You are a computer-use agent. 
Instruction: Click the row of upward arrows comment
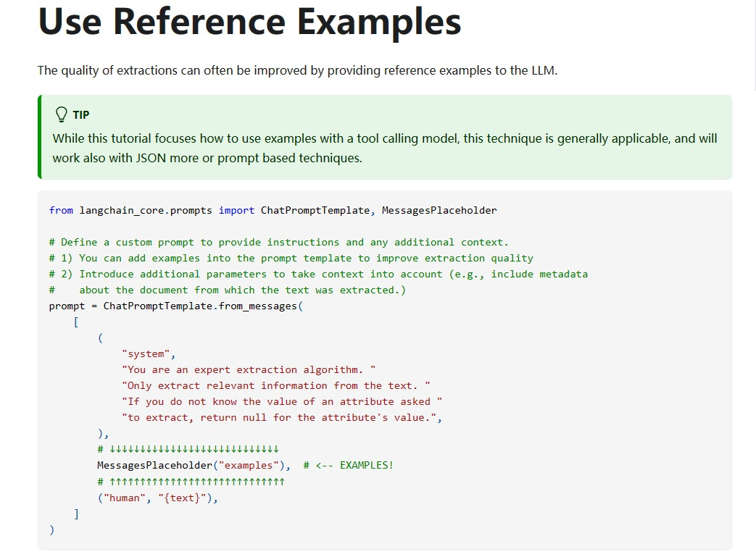(191, 481)
